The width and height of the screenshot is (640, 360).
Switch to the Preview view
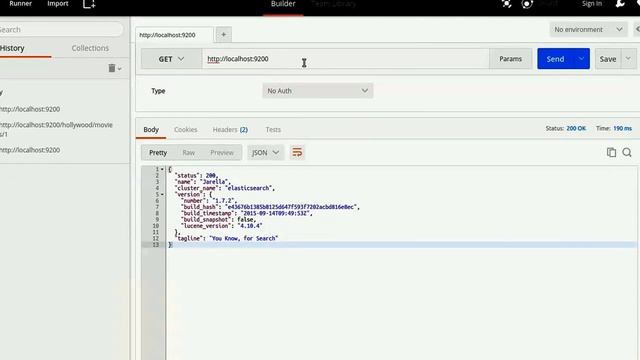coord(222,153)
